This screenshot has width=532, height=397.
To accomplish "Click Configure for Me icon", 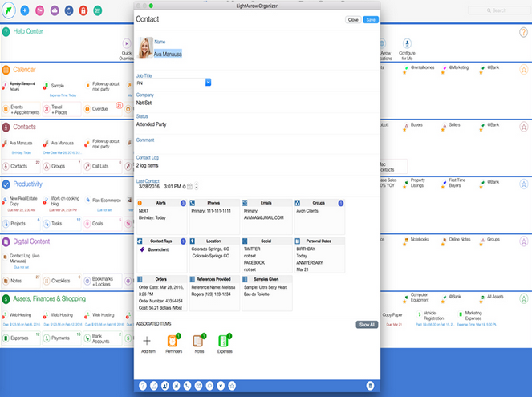I will click(407, 43).
